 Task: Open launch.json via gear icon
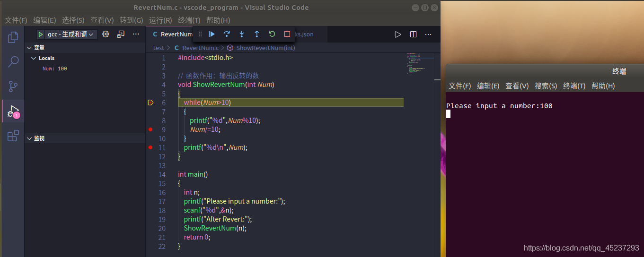106,34
